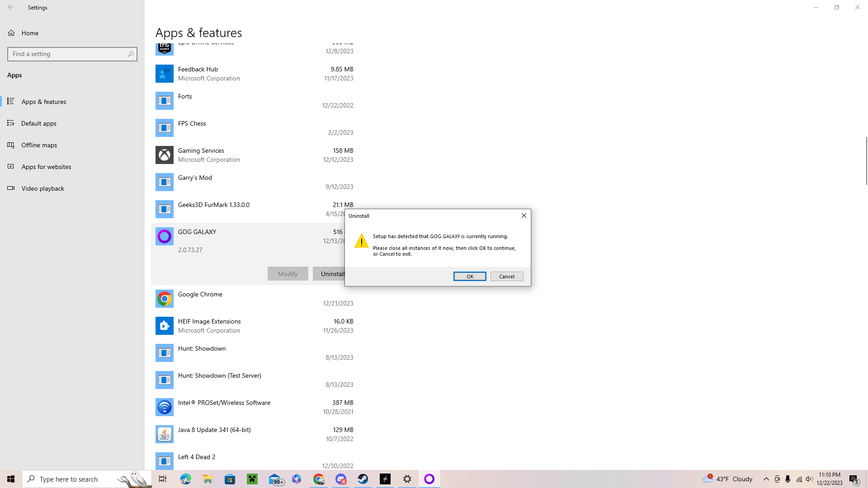Select Video playback in the sidebar
The height and width of the screenshot is (488, 868).
click(x=42, y=188)
